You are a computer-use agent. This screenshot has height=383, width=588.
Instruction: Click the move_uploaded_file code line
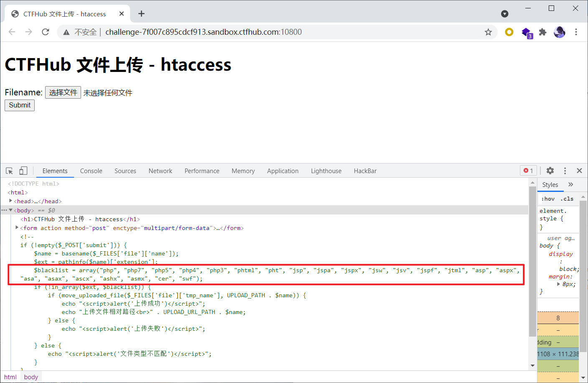point(177,295)
